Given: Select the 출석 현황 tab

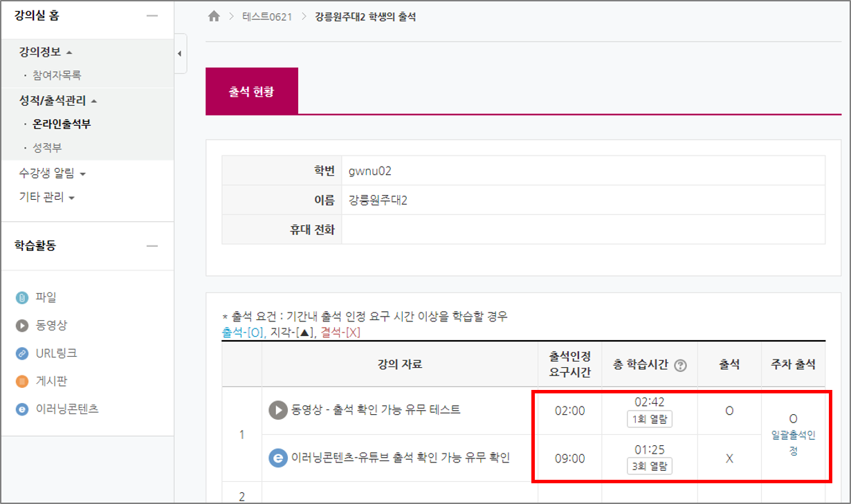Looking at the screenshot, I should (x=251, y=91).
